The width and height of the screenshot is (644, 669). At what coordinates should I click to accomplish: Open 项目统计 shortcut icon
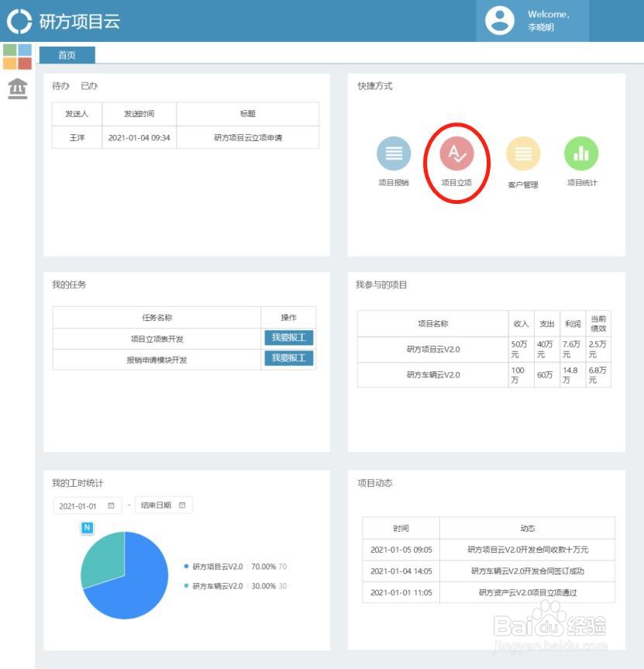tap(581, 153)
